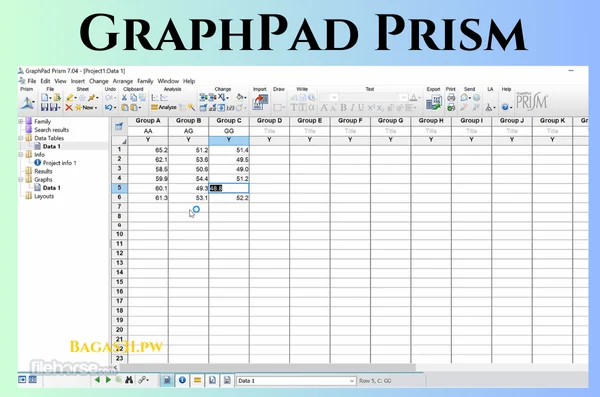Open Data 1 under Graphs
The height and width of the screenshot is (397, 600).
(x=52, y=188)
